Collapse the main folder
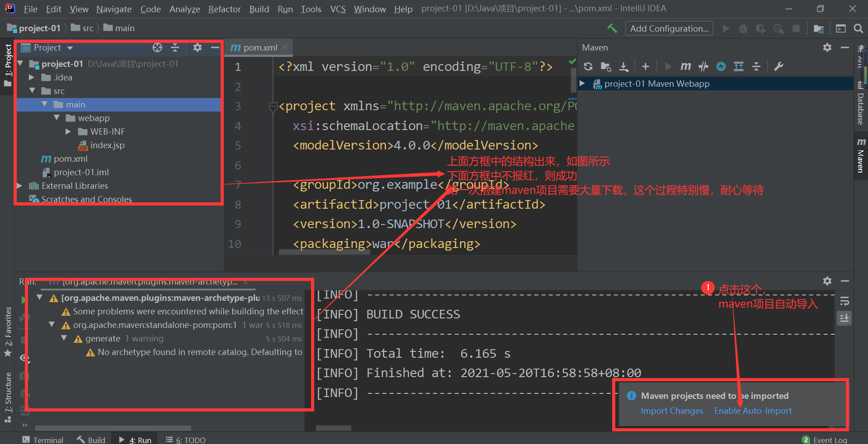The image size is (868, 444). click(44, 104)
